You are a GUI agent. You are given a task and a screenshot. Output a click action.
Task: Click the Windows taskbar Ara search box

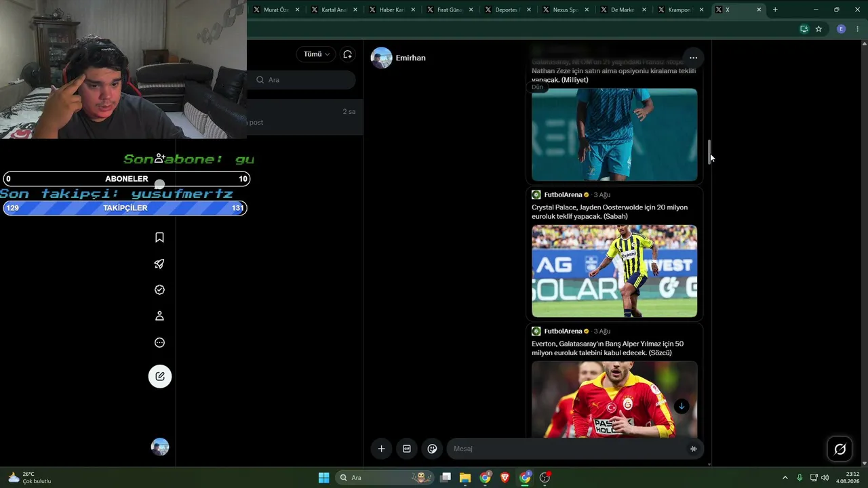tap(385, 477)
